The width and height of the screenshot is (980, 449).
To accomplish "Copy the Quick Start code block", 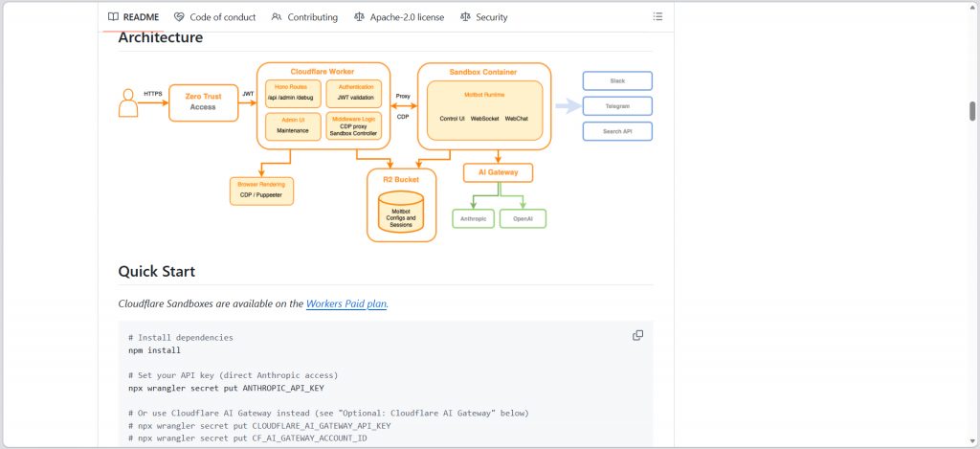I will click(638, 335).
